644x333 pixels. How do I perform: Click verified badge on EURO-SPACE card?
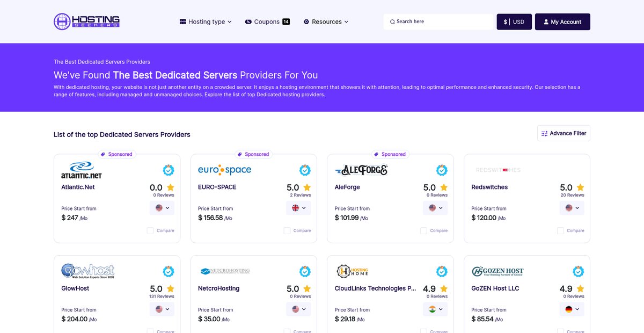click(x=305, y=170)
